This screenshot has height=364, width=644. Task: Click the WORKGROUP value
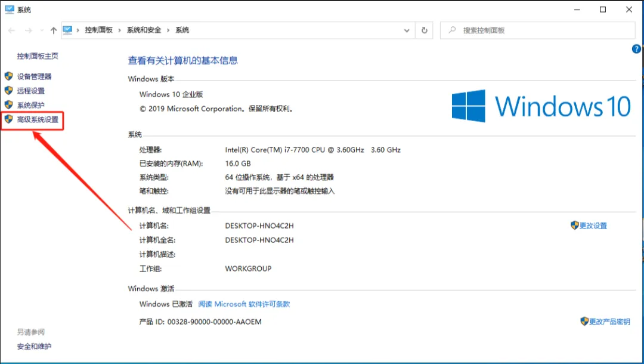[248, 269]
